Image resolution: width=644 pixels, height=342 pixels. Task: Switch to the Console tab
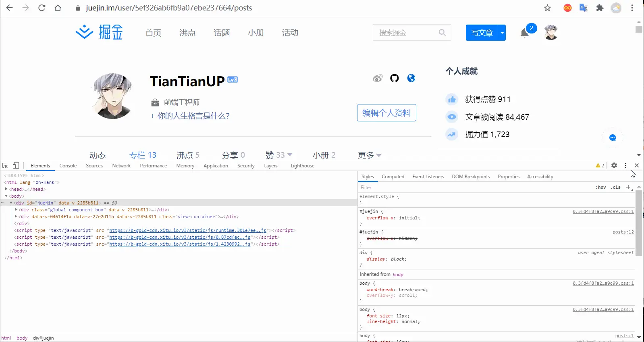click(x=68, y=166)
